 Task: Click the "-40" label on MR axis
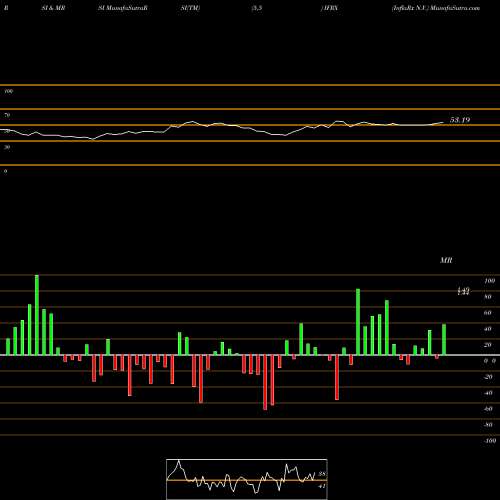[488, 393]
